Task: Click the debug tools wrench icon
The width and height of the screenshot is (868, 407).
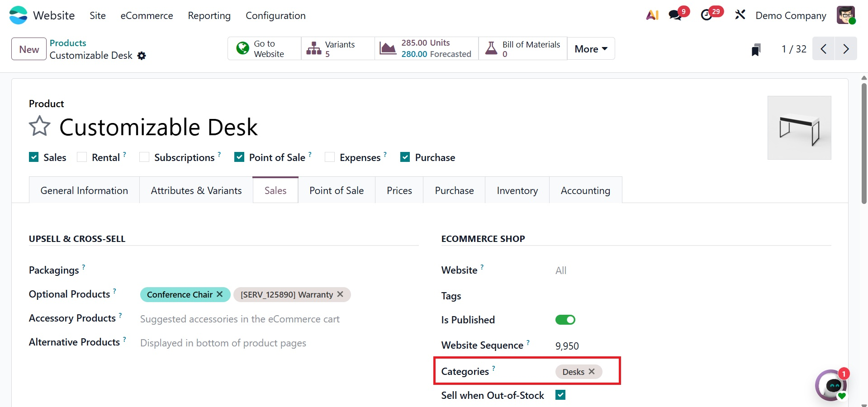Action: [740, 15]
